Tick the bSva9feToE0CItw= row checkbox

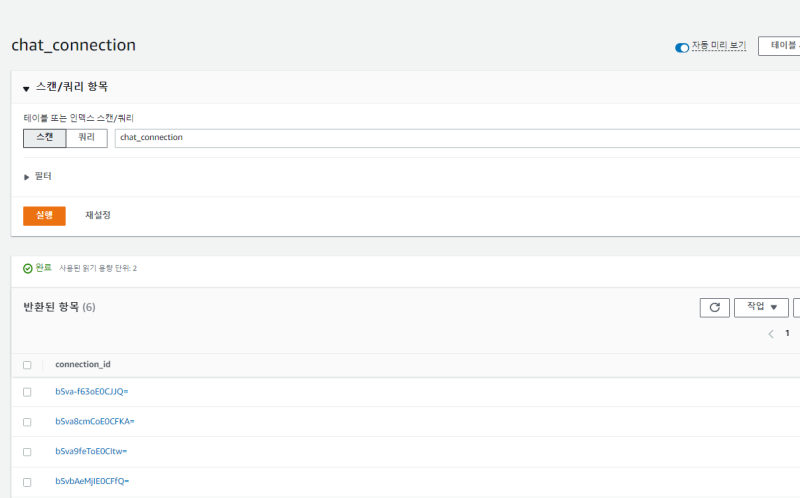(x=27, y=452)
